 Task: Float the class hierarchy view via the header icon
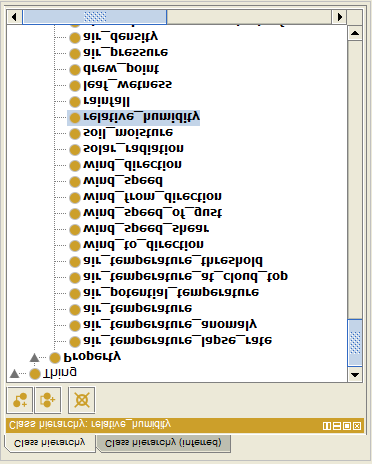tap(347, 426)
